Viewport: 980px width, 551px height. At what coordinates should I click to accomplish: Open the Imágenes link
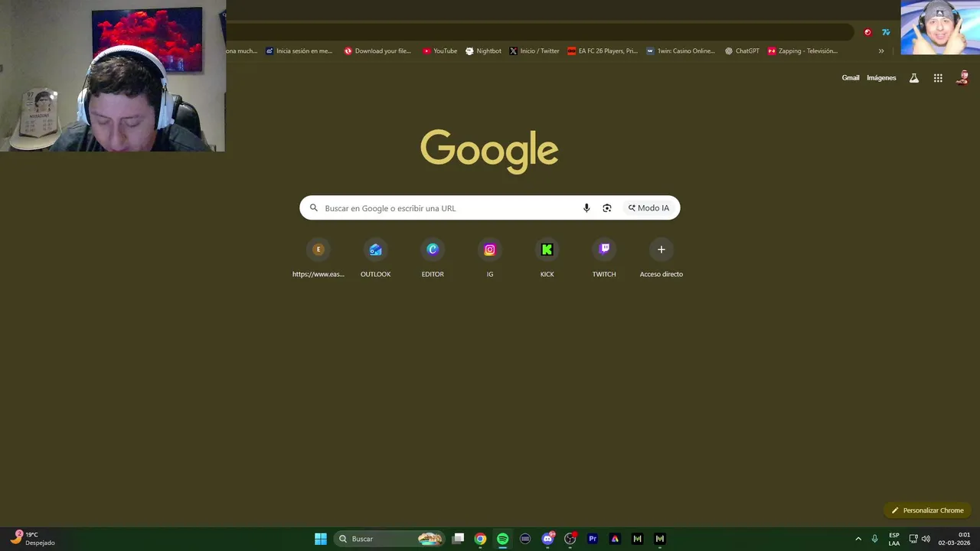[881, 78]
